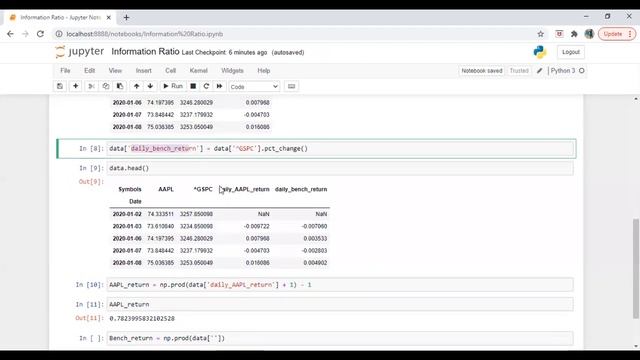Close the Information Ratio browser tab

(109, 18)
